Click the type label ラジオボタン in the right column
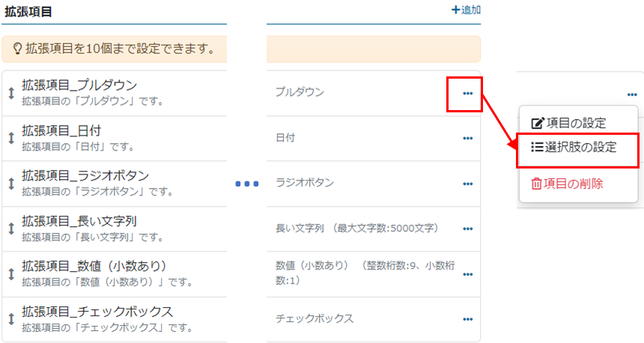This screenshot has height=343, width=644. 305,183
